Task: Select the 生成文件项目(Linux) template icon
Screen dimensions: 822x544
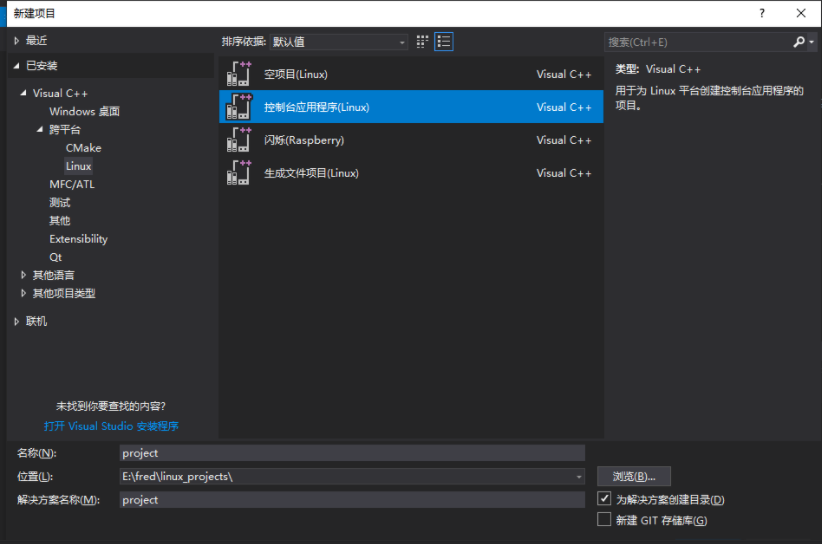Action: pyautogui.click(x=239, y=173)
